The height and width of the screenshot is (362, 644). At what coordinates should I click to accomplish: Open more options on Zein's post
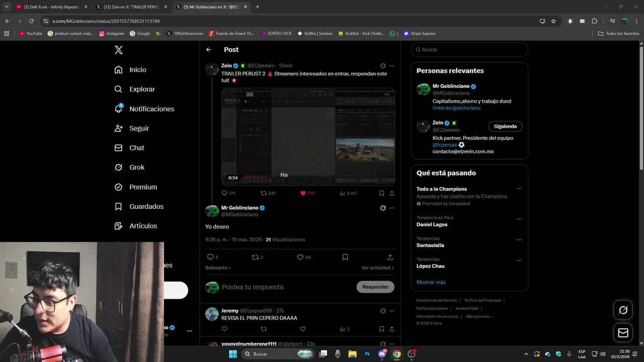pos(392,66)
